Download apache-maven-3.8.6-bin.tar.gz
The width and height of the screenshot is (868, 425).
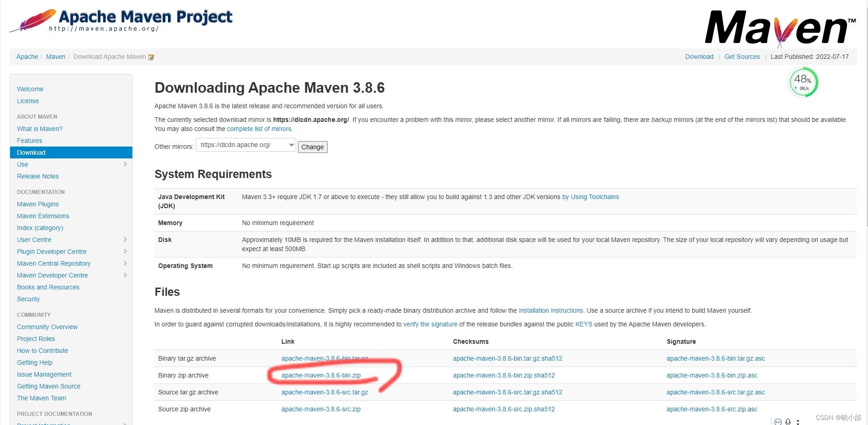324,358
